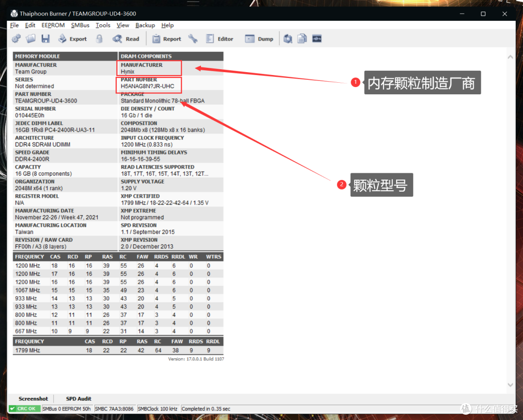Open the EEPROM menu
This screenshot has width=523, height=420.
[53, 25]
